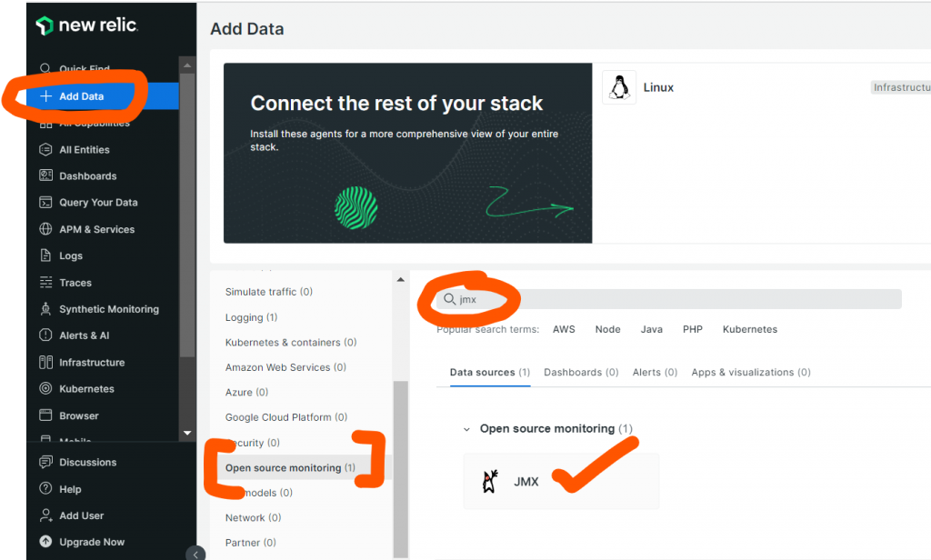The height and width of the screenshot is (560, 931).
Task: Click Add Data in the sidebar
Action: pyautogui.click(x=81, y=96)
